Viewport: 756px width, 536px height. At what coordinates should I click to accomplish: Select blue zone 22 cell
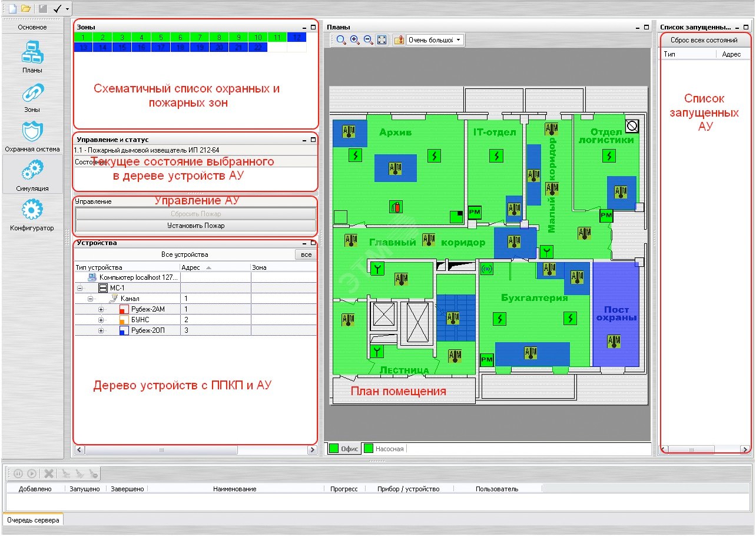pos(258,47)
